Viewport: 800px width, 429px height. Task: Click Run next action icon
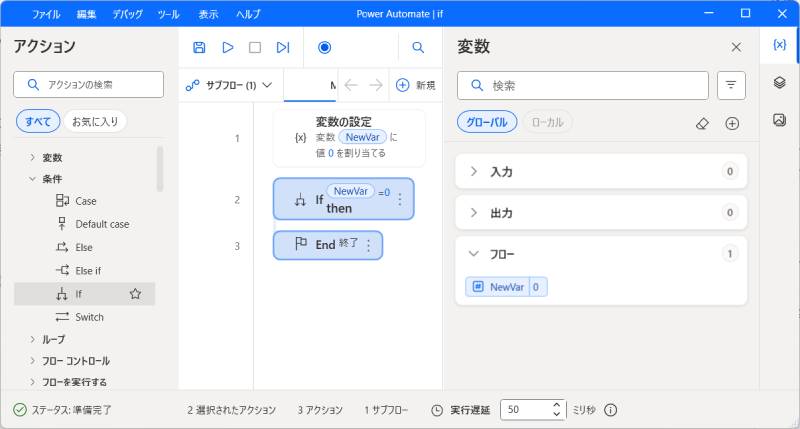pyautogui.click(x=283, y=47)
